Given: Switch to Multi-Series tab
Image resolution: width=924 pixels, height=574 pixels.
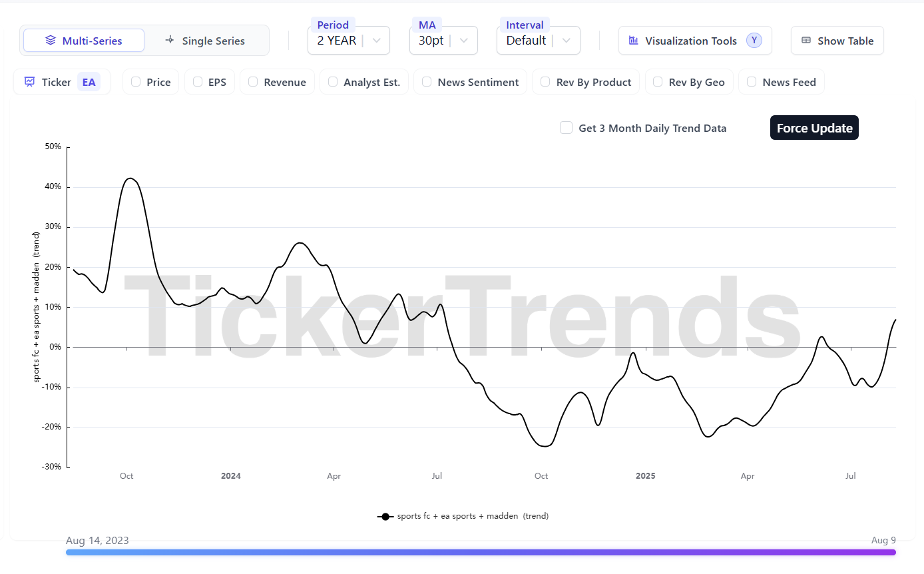Looking at the screenshot, I should (84, 41).
